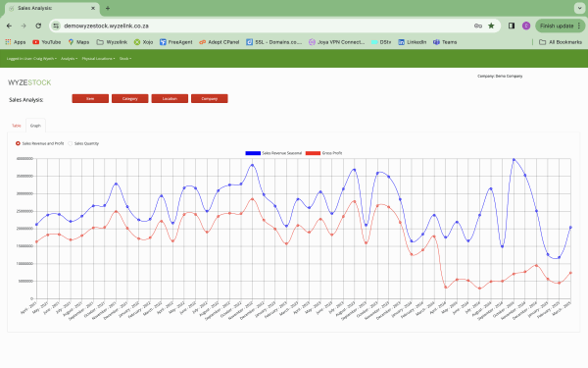
Task: Click the Category analysis button
Action: point(130,98)
